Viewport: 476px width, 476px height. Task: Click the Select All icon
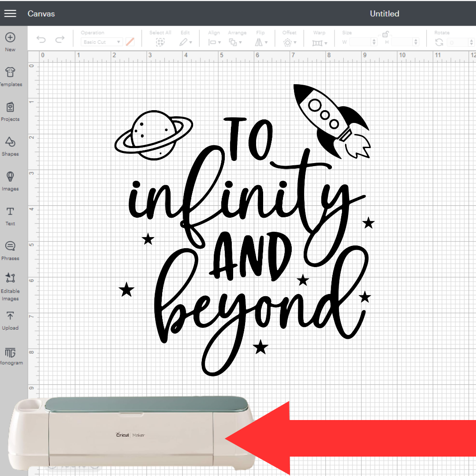160,42
